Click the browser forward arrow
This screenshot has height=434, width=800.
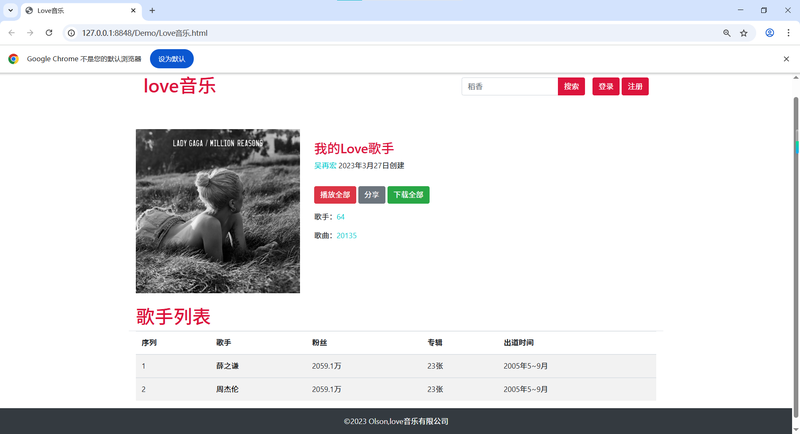[30, 33]
